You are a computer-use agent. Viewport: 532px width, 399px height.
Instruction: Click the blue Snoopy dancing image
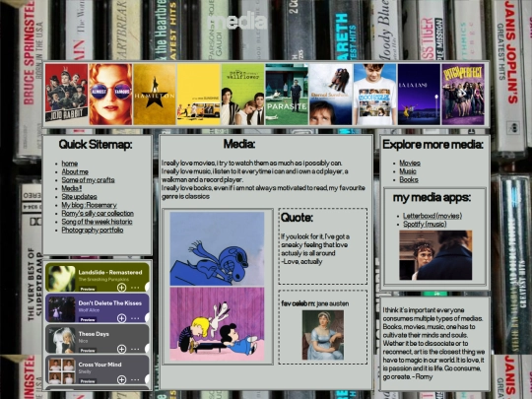click(217, 248)
